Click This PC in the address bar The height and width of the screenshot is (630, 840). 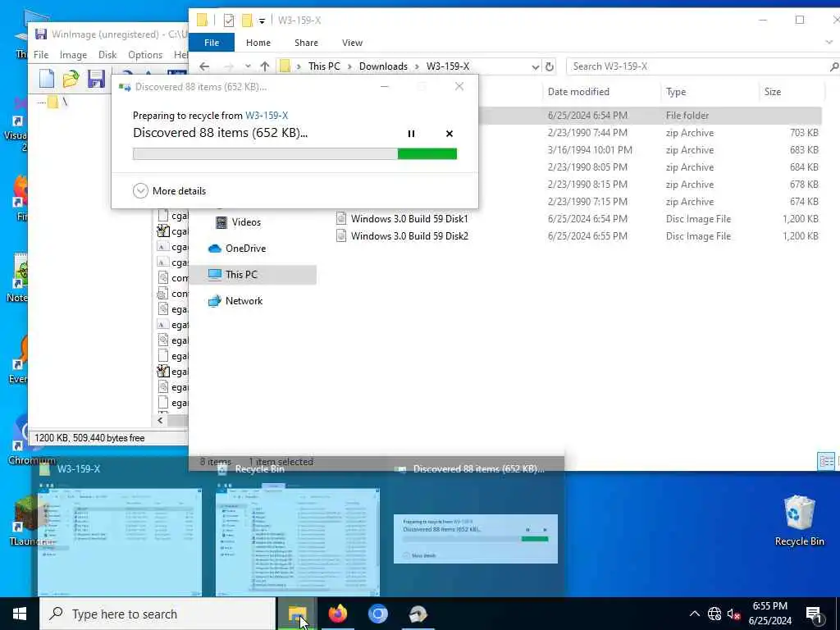[x=324, y=66]
